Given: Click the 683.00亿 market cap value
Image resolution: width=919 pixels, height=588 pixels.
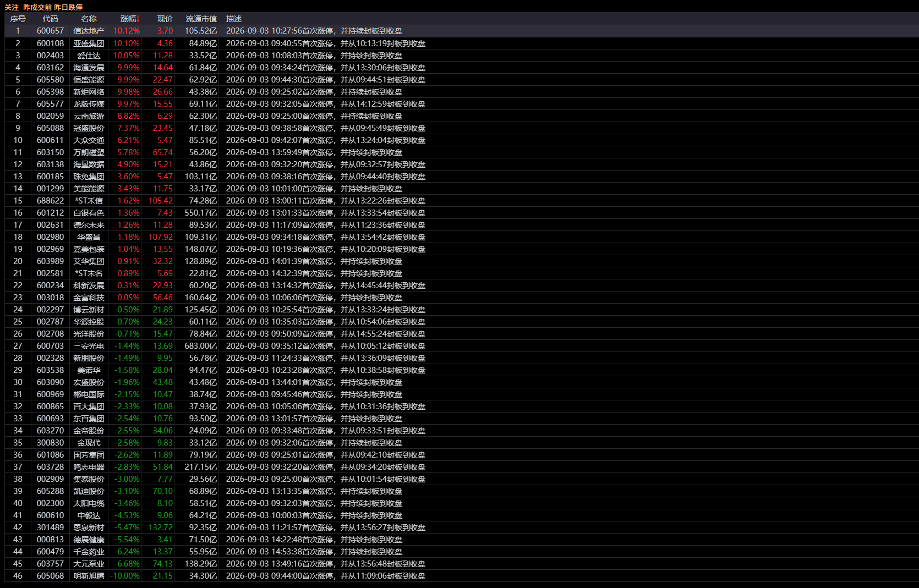Looking at the screenshot, I should (201, 345).
